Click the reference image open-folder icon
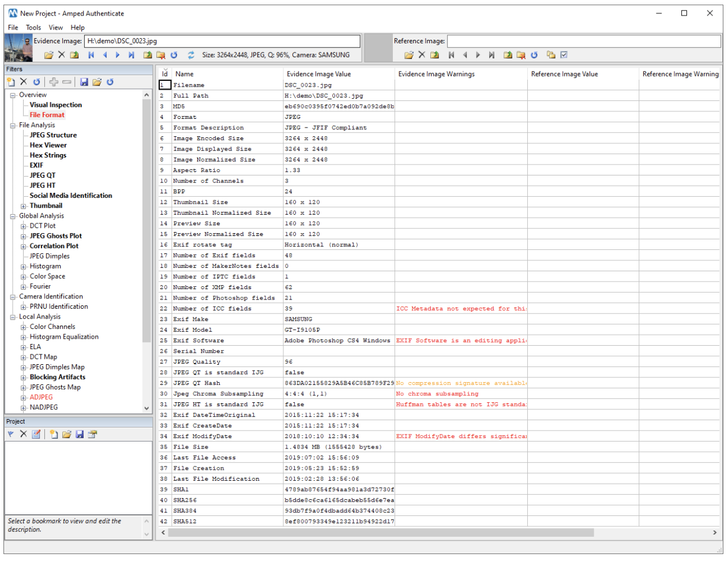Viewport: 728px width, 561px height. coord(409,55)
